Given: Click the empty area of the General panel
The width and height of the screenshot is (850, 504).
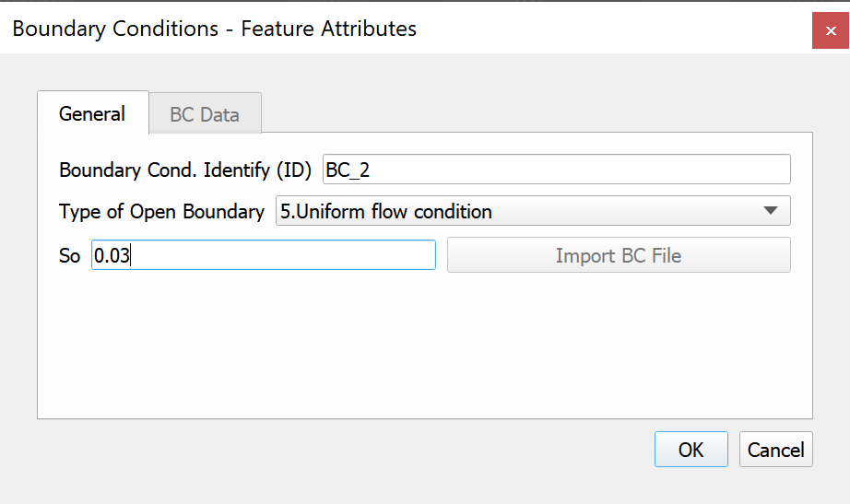Looking at the screenshot, I should [424, 350].
